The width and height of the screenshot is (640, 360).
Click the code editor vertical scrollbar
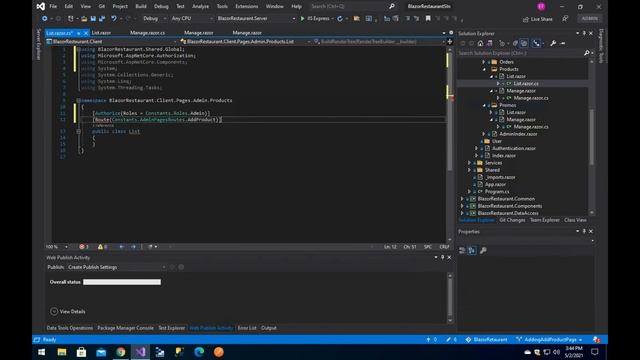450,145
